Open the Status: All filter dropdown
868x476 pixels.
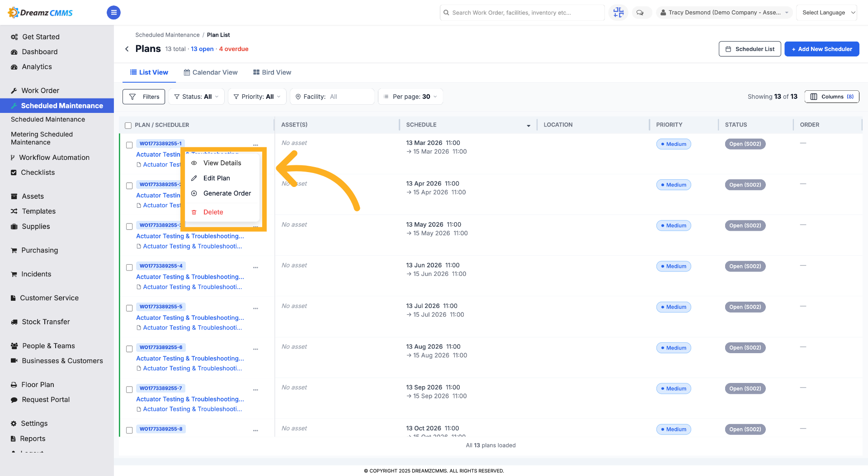click(x=197, y=97)
